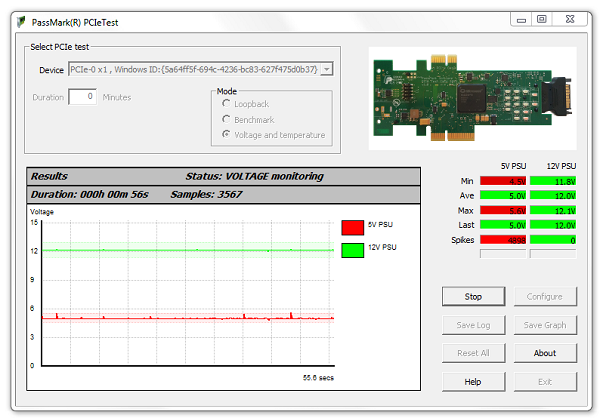
Task: Click the green 12V PSU legend swatch
Action: pyautogui.click(x=352, y=250)
